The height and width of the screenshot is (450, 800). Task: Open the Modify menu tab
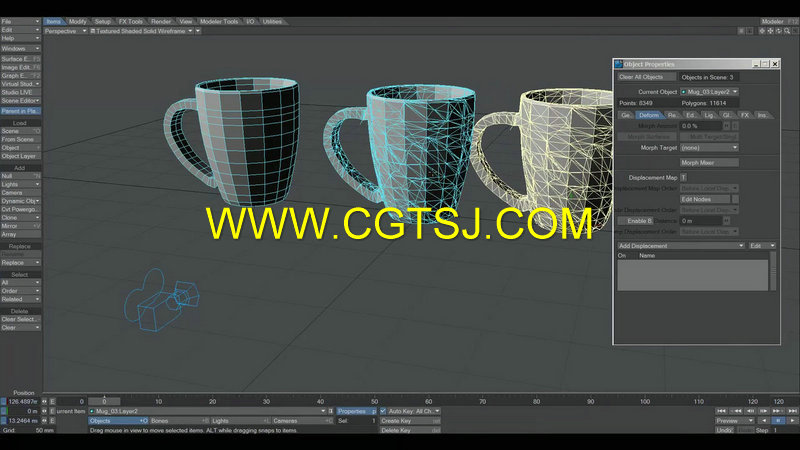pos(78,21)
